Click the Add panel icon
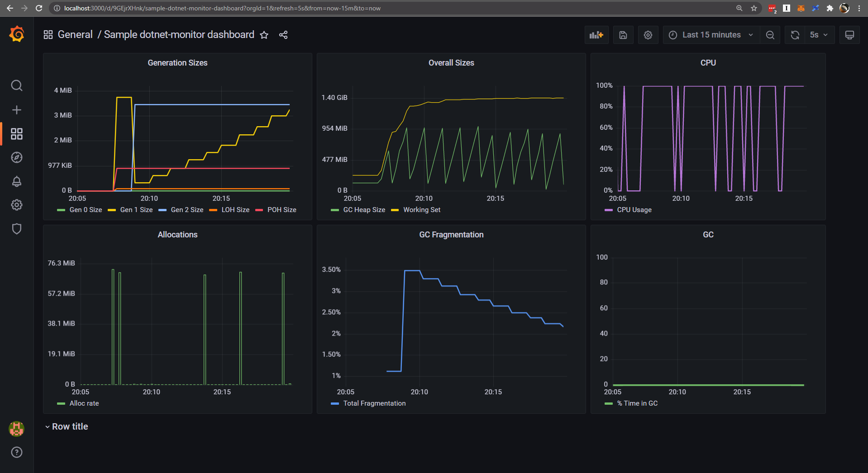 click(x=596, y=35)
